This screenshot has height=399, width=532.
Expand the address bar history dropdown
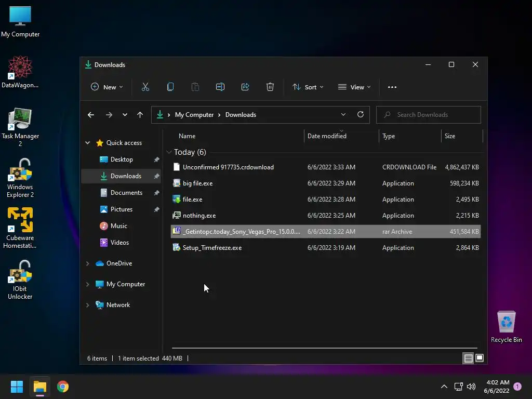coord(343,115)
